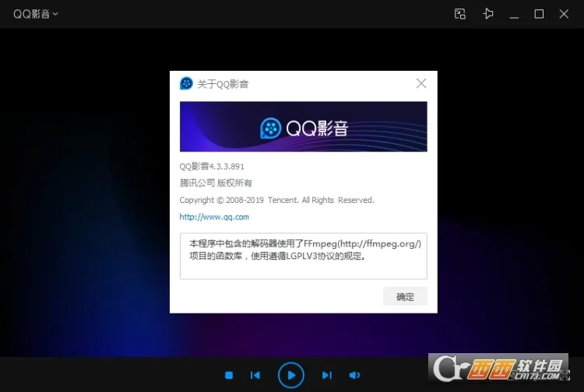
Task: Maximize the QQ影音 player window
Action: pos(539,14)
